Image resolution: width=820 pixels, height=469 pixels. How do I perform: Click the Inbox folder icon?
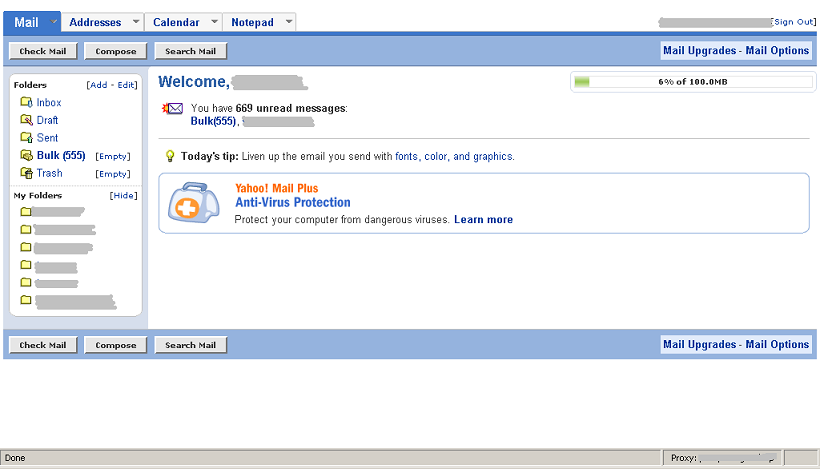[x=26, y=102]
